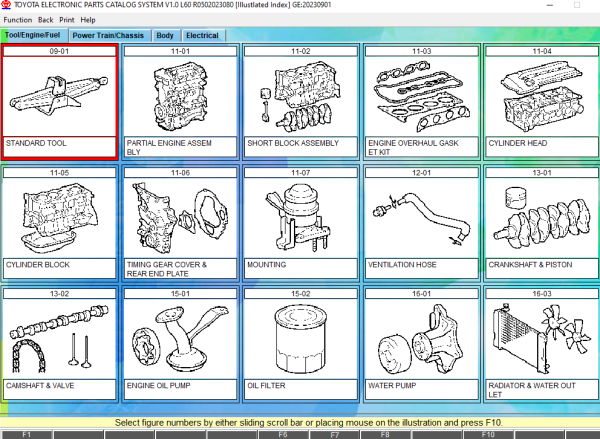Select the Ventilation Hose illustration

(421, 218)
